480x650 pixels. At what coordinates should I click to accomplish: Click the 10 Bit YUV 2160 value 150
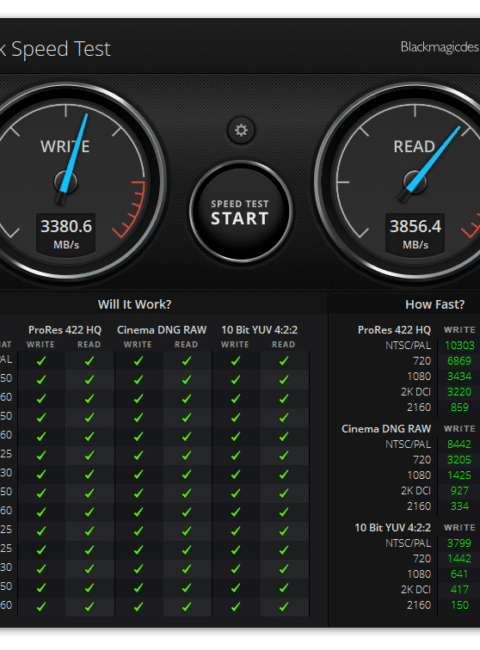point(459,605)
